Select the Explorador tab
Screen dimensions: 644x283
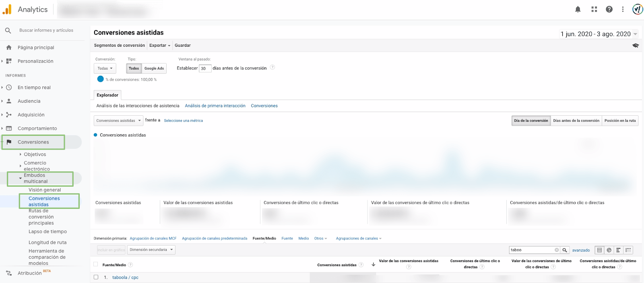(x=107, y=95)
